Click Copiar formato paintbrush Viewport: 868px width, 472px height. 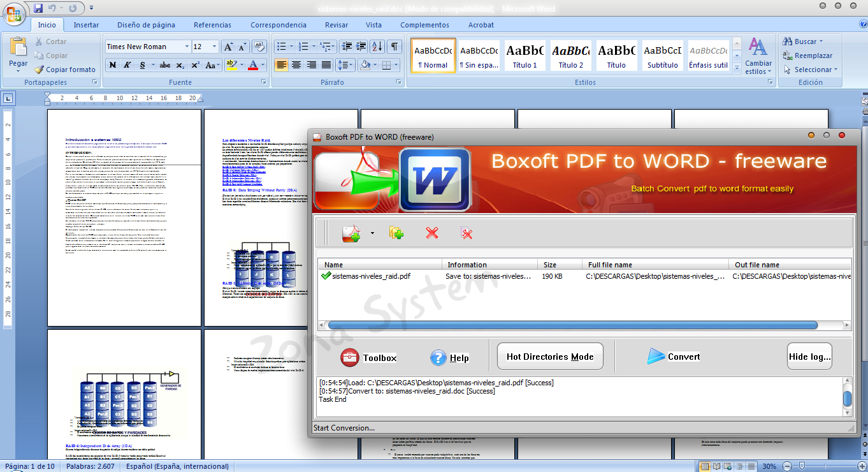coord(65,70)
